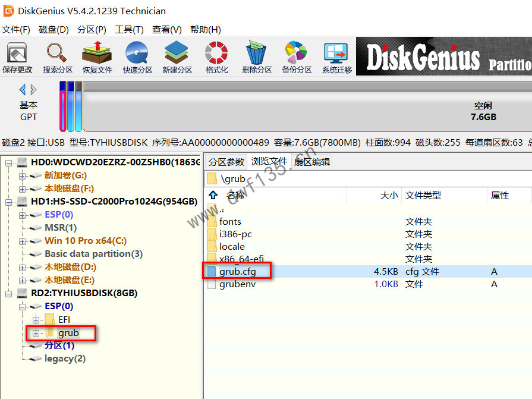Select the grub.cfg file icon
The height and width of the screenshot is (399, 532).
pos(212,271)
